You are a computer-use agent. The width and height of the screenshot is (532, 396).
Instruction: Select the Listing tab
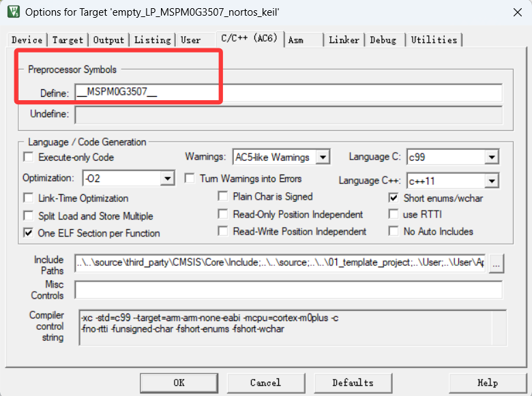152,40
